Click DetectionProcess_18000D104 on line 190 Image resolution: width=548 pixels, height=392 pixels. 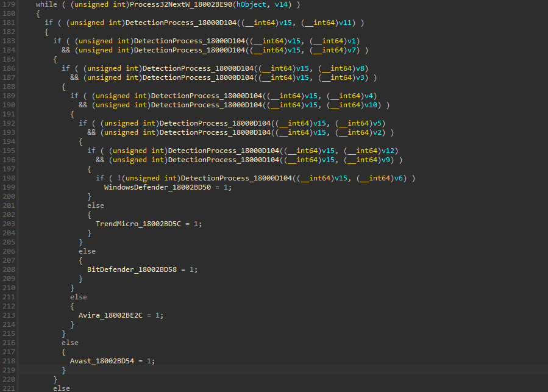207,105
